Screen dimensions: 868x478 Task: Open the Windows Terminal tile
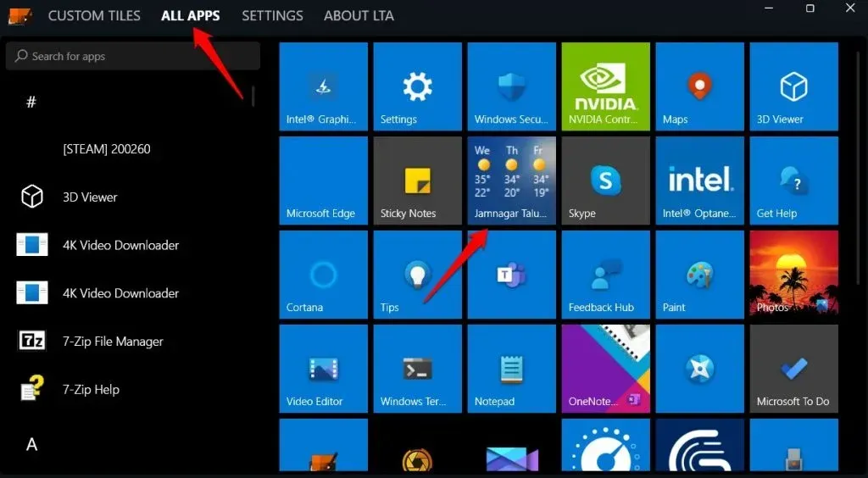[x=417, y=369]
